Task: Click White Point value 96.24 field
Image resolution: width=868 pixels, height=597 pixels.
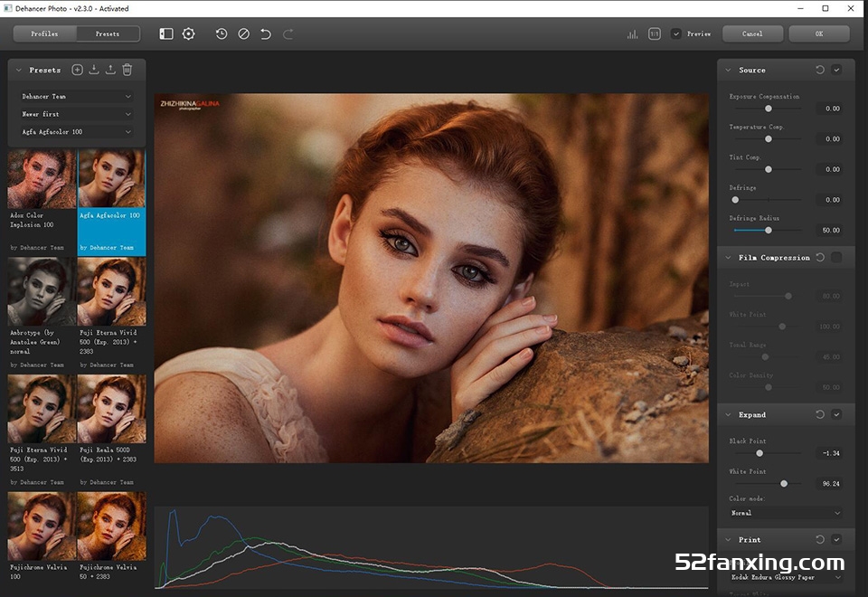Action: 829,483
